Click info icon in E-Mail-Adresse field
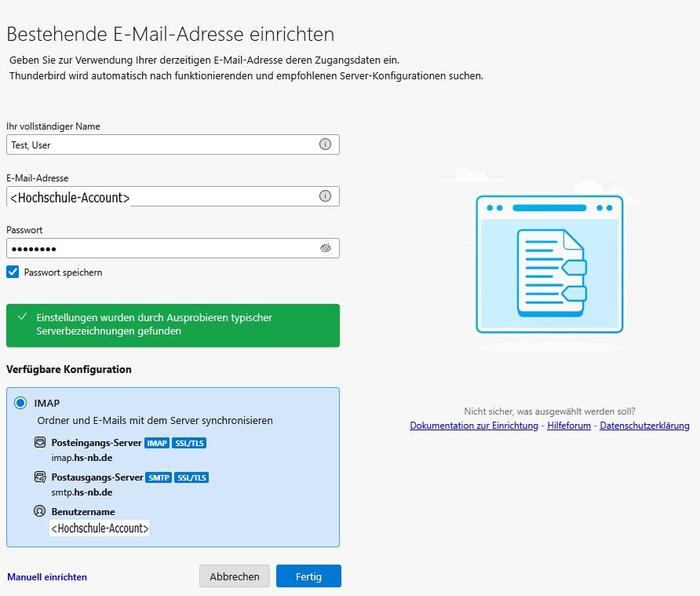The image size is (700, 596). pyautogui.click(x=325, y=196)
